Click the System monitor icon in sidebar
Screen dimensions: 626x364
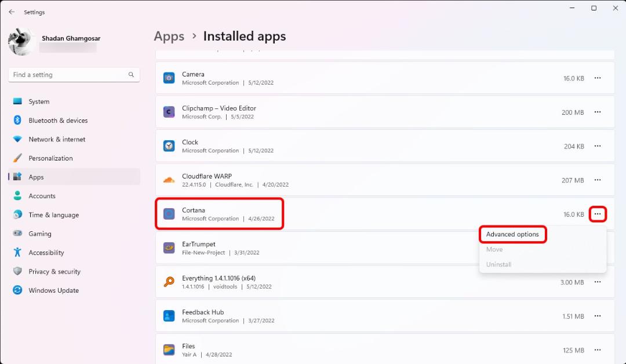[17, 101]
